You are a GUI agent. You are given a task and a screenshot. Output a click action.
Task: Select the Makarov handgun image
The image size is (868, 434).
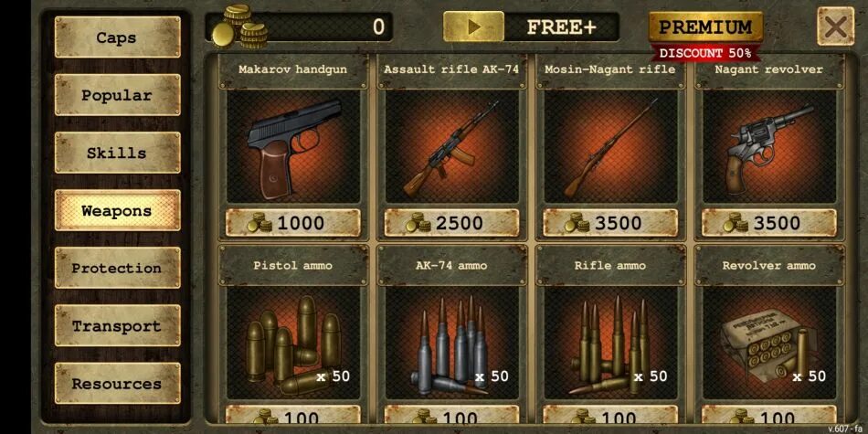tap(293, 147)
